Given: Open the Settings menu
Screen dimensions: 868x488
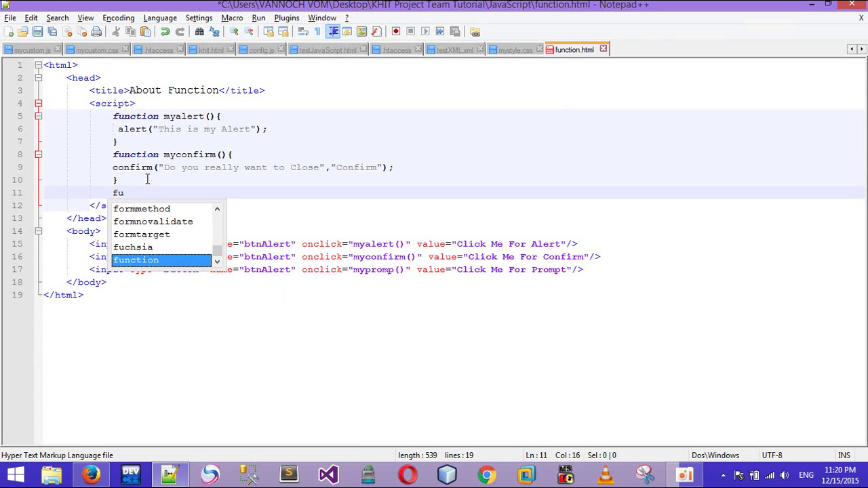Looking at the screenshot, I should point(199,18).
